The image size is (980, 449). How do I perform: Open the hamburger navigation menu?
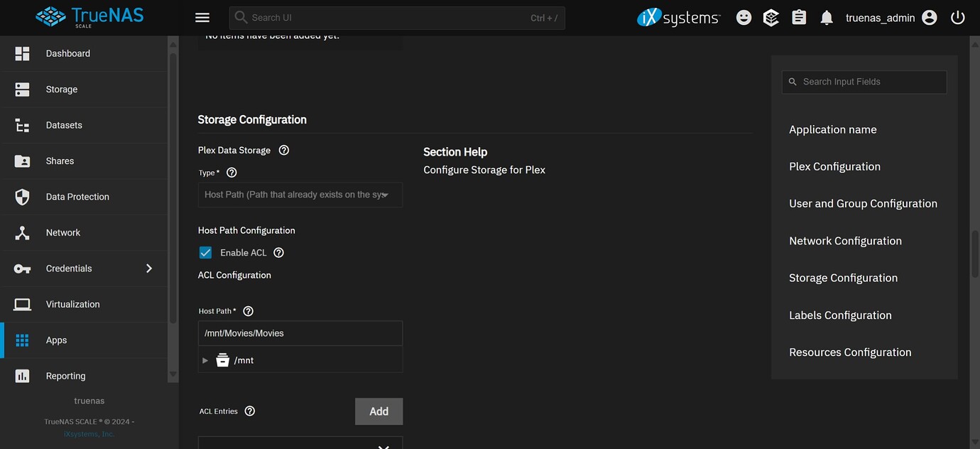point(202,16)
